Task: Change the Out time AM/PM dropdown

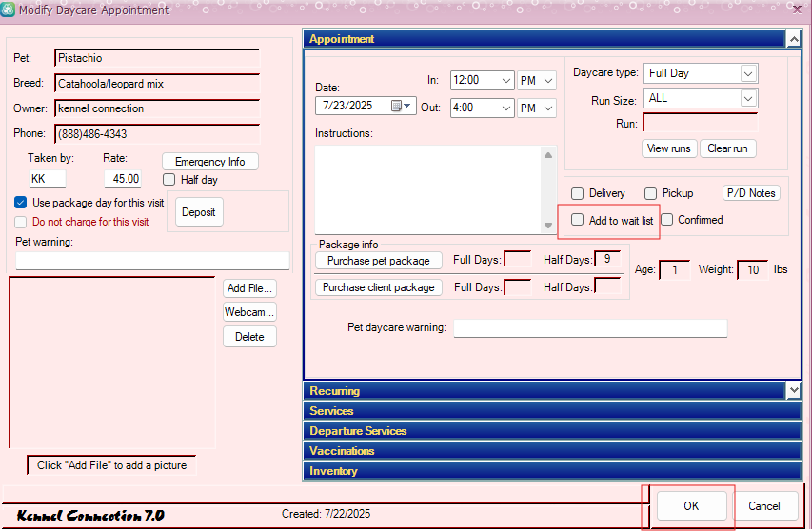Action: pyautogui.click(x=548, y=108)
